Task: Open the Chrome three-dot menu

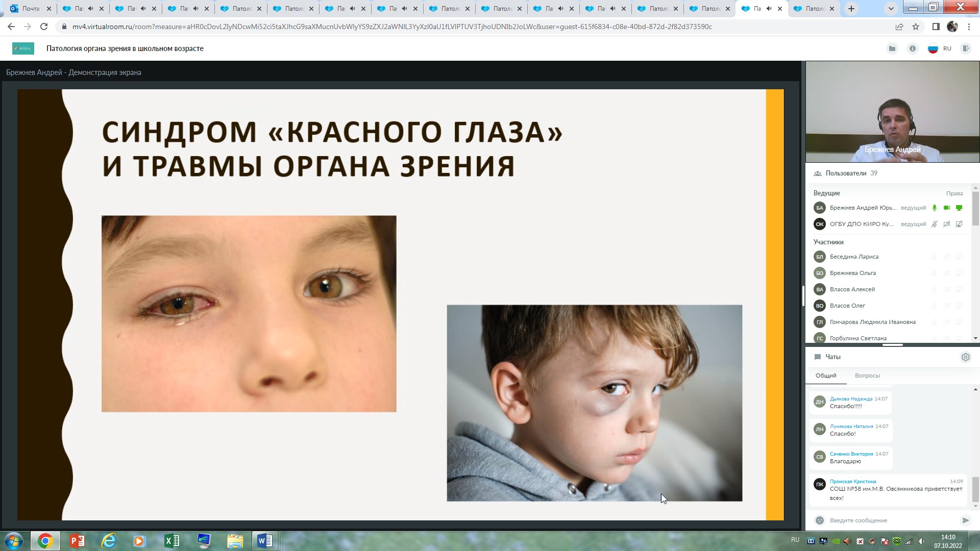Action: point(969,27)
